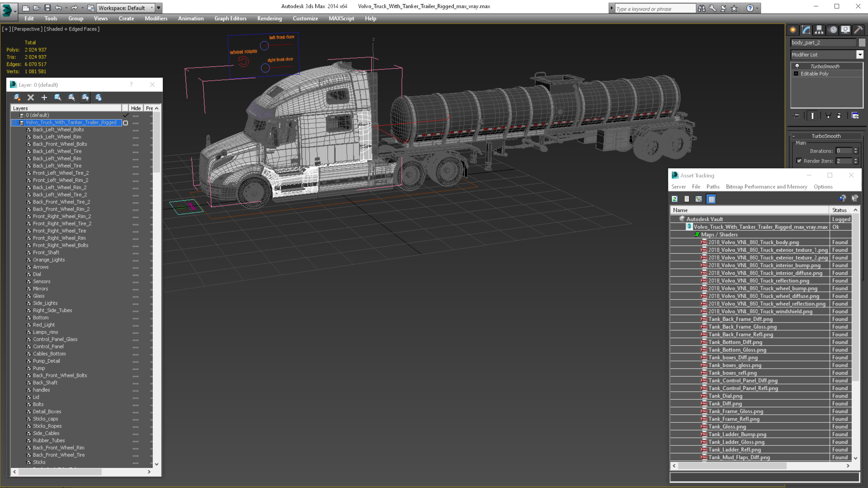
Task: Click Add Selected Objects plus icon in Layer dialog
Action: click(44, 98)
